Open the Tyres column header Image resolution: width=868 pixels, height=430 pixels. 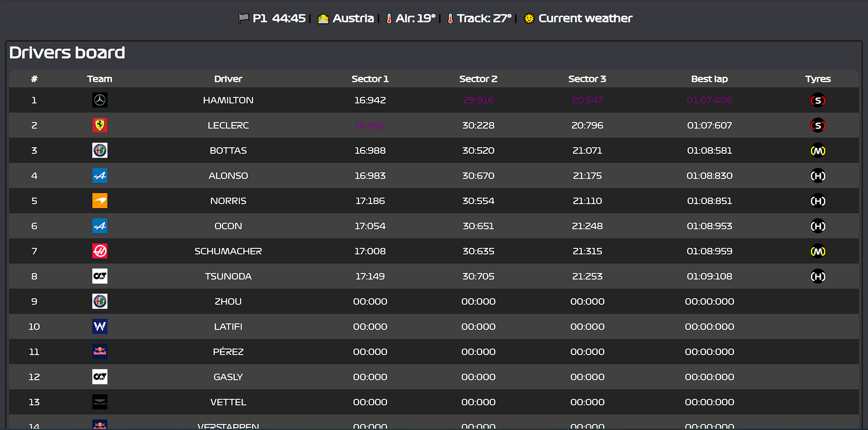[818, 78]
